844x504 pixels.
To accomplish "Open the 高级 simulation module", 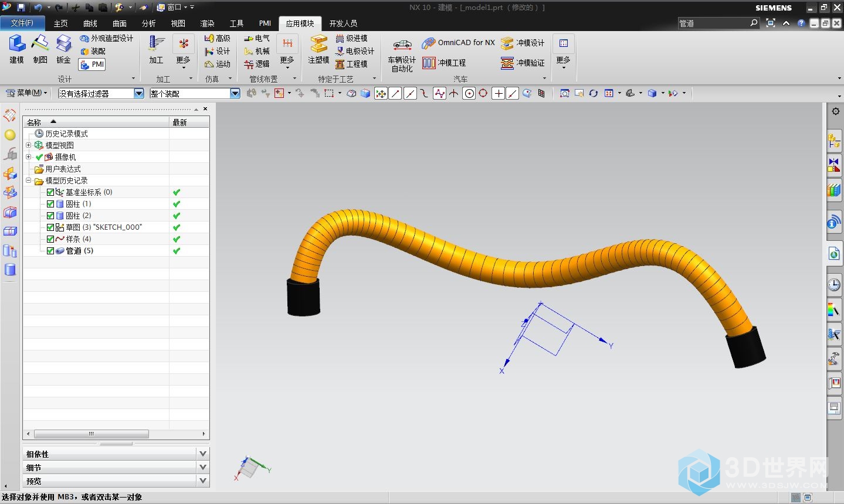I will click(217, 38).
